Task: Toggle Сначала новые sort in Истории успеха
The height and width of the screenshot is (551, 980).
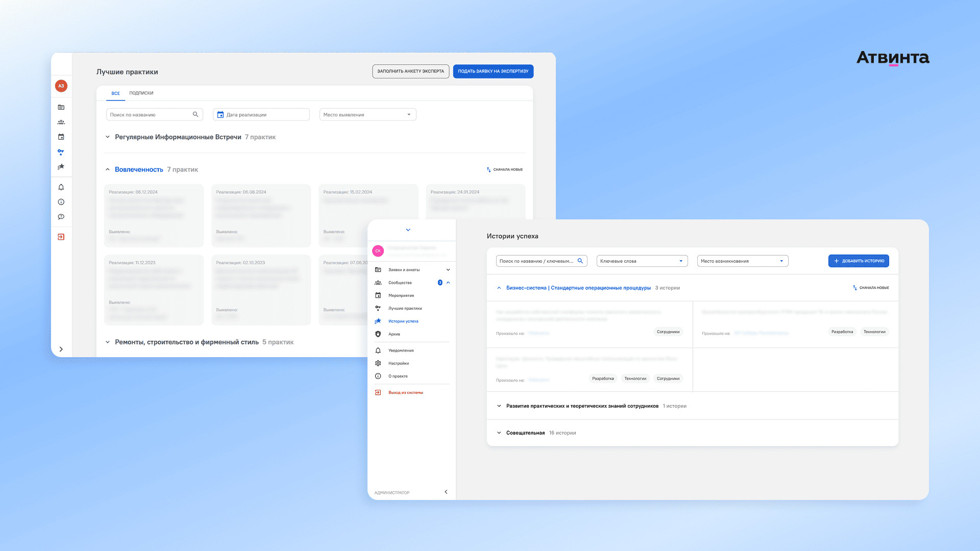Action: (x=871, y=288)
